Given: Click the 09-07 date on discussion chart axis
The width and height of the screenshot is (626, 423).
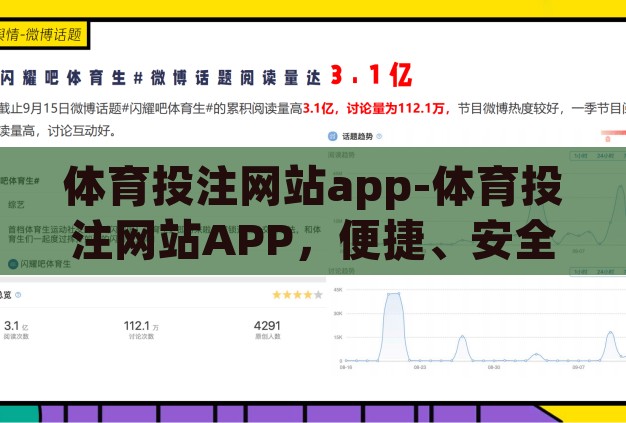Looking at the screenshot, I should pos(578,367).
